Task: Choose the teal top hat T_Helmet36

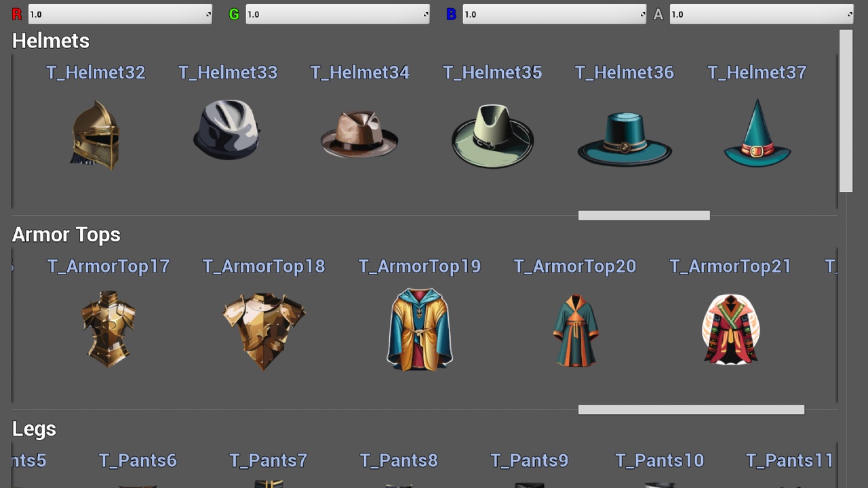Action: [x=625, y=139]
